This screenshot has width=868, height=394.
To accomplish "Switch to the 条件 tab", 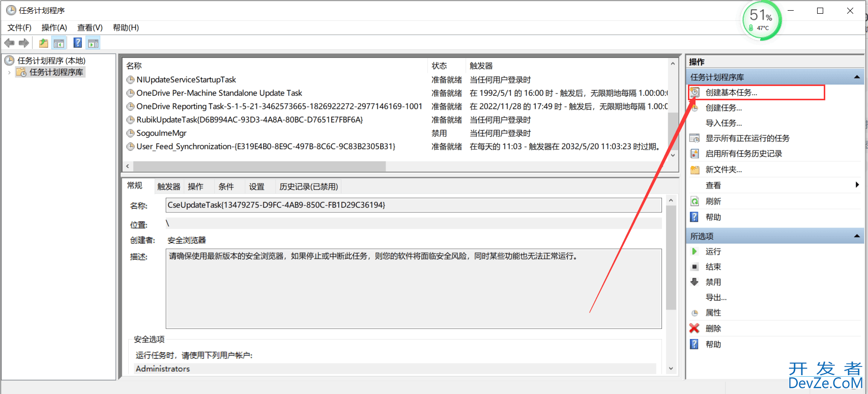I will pyautogui.click(x=226, y=187).
